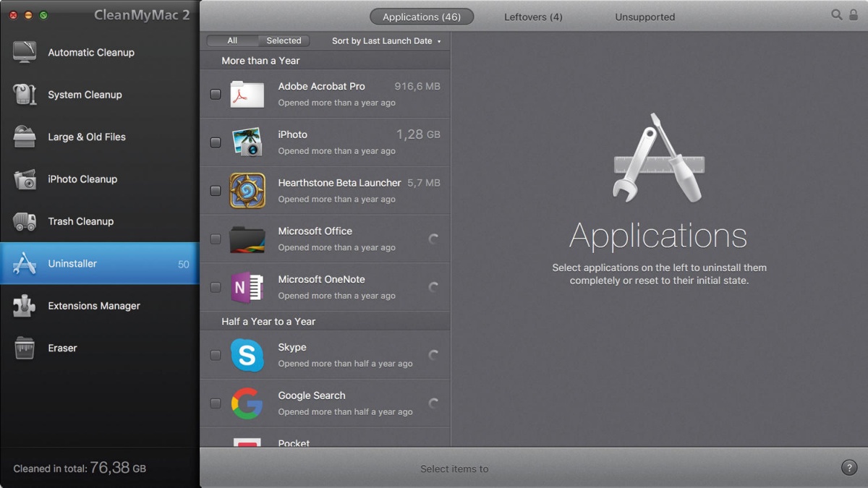
Task: Open search with the magnifier icon
Action: tap(837, 14)
